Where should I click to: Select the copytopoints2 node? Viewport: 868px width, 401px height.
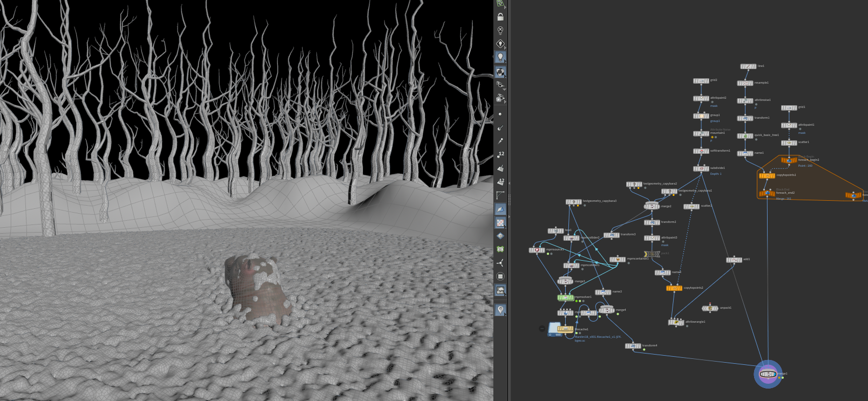[x=674, y=288]
